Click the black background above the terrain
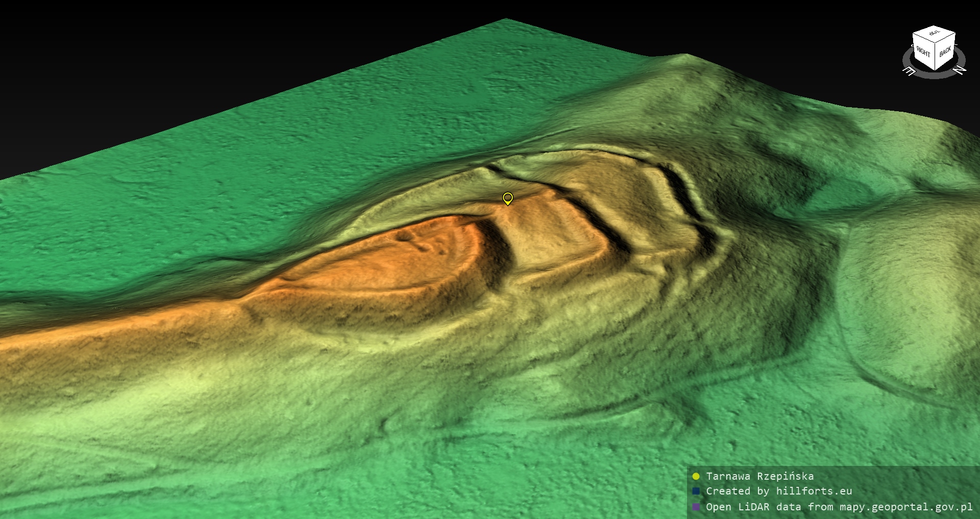 [204, 51]
